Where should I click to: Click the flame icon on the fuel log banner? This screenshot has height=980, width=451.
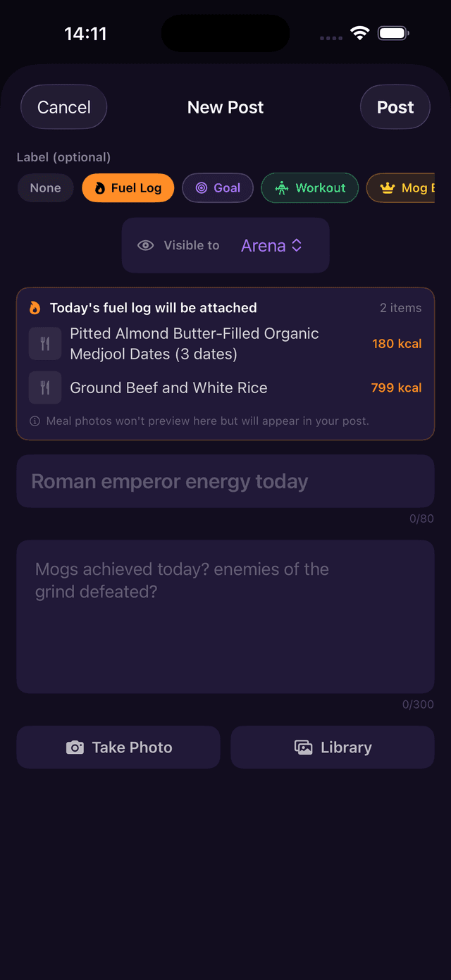pos(34,307)
